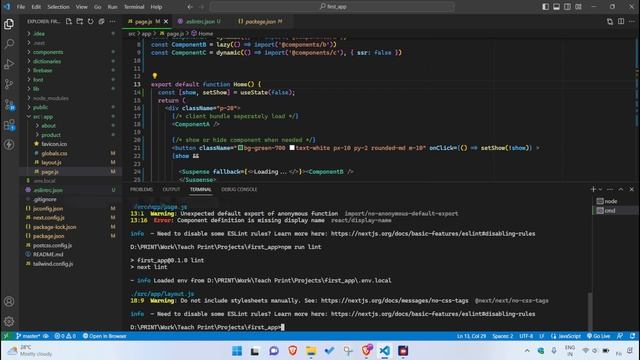
Task: Click master branch in status bar
Action: (x=28, y=336)
